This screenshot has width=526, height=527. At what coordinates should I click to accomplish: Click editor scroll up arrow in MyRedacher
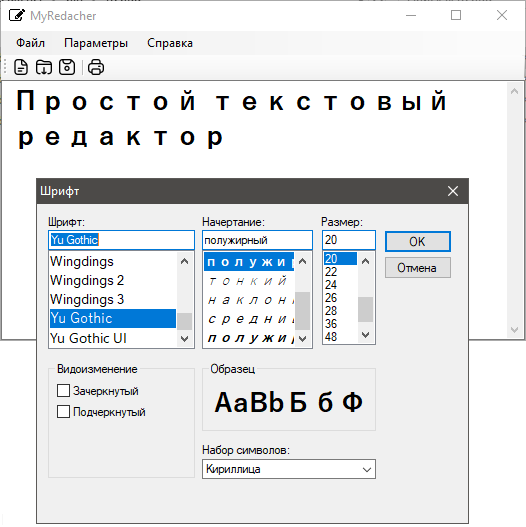pos(514,91)
